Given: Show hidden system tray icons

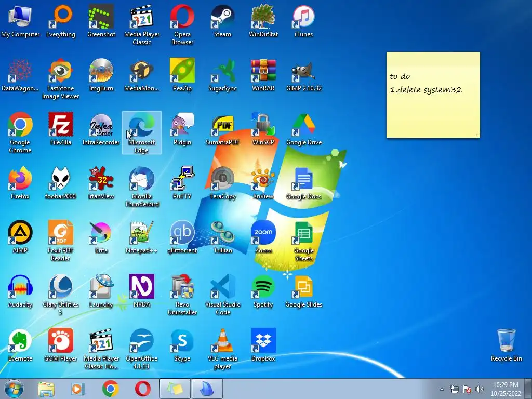Looking at the screenshot, I should 442,389.
